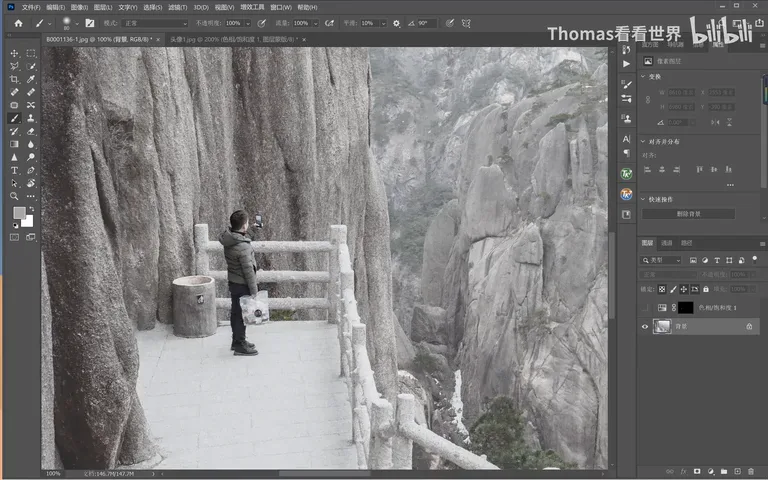The height and width of the screenshot is (480, 768).
Task: Add a layer mask button
Action: [696, 471]
